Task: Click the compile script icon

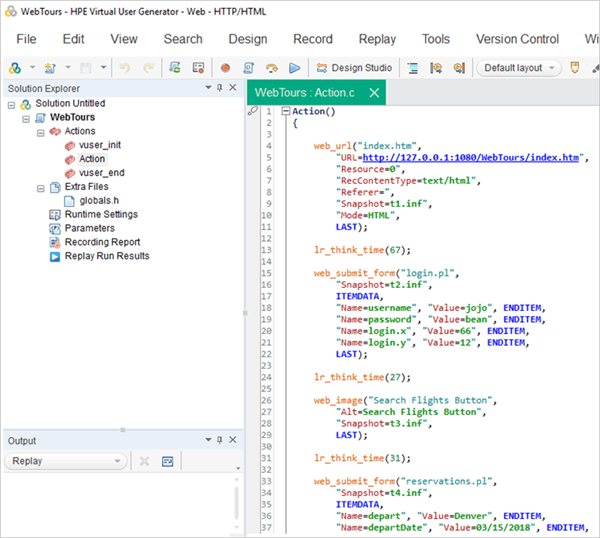Action: [248, 68]
